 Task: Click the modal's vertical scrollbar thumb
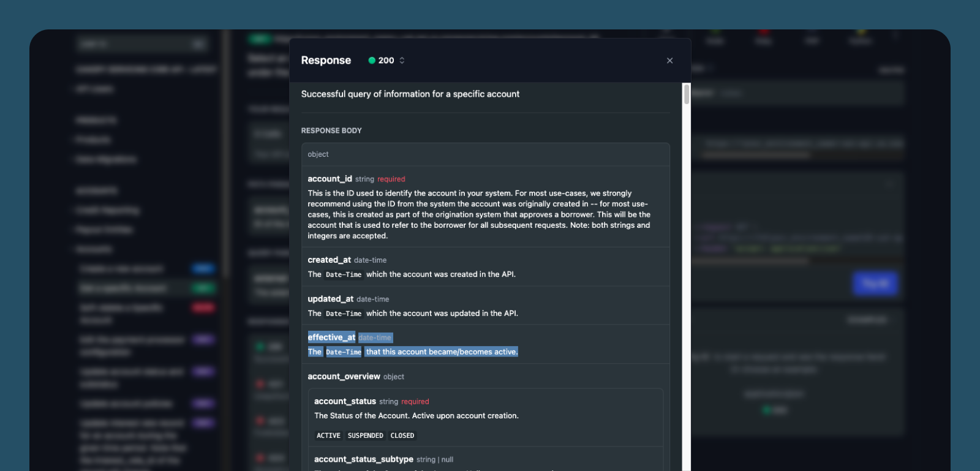(x=687, y=94)
